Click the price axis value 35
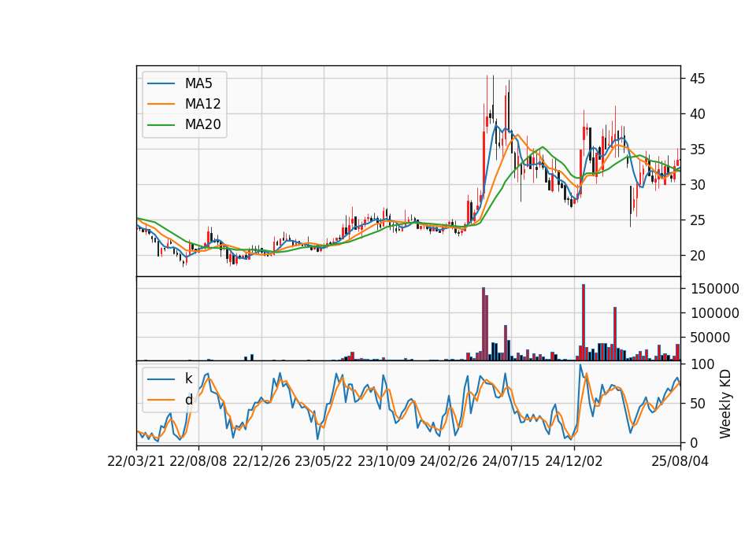 coord(698,150)
